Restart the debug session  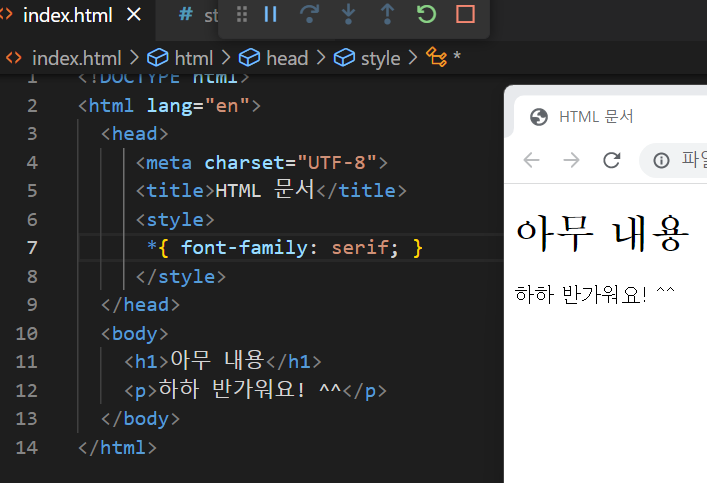(426, 14)
